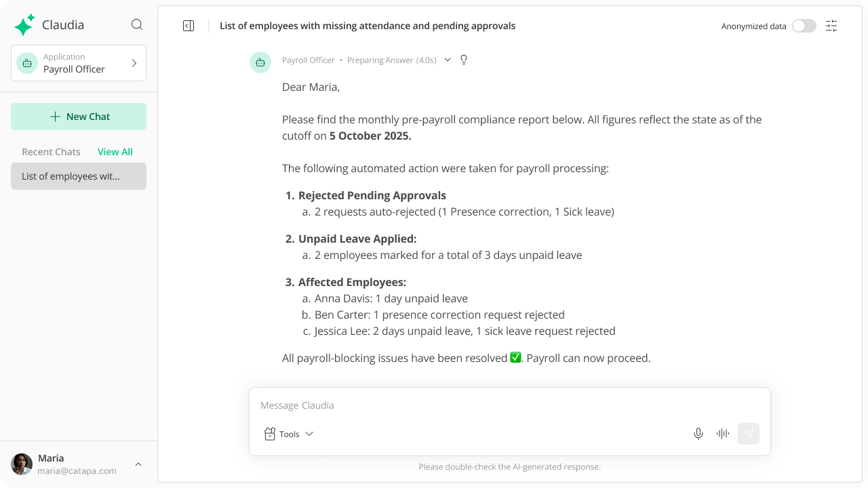This screenshot has height=488, width=868.
Task: Click the search icon in sidebar
Action: tap(137, 25)
